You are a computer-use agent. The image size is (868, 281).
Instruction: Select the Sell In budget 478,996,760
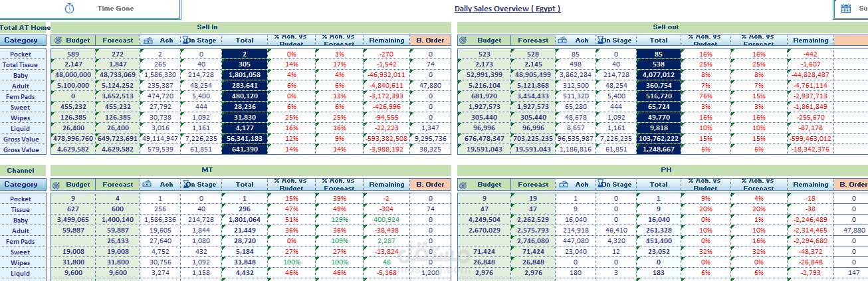tap(73, 139)
